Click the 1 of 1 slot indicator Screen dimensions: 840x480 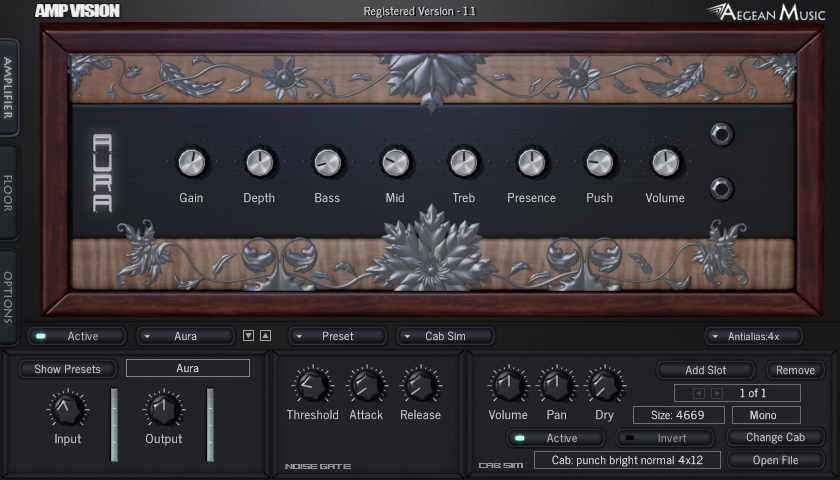(737, 393)
